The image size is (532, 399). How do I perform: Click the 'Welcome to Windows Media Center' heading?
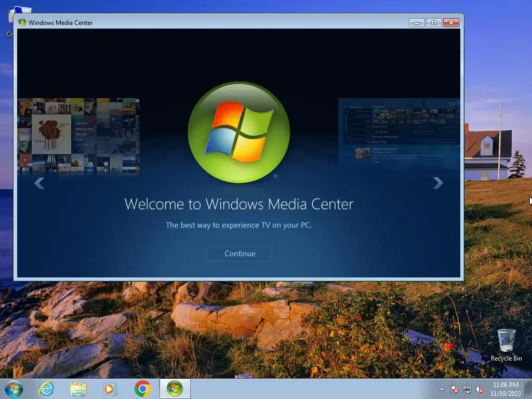(x=239, y=204)
